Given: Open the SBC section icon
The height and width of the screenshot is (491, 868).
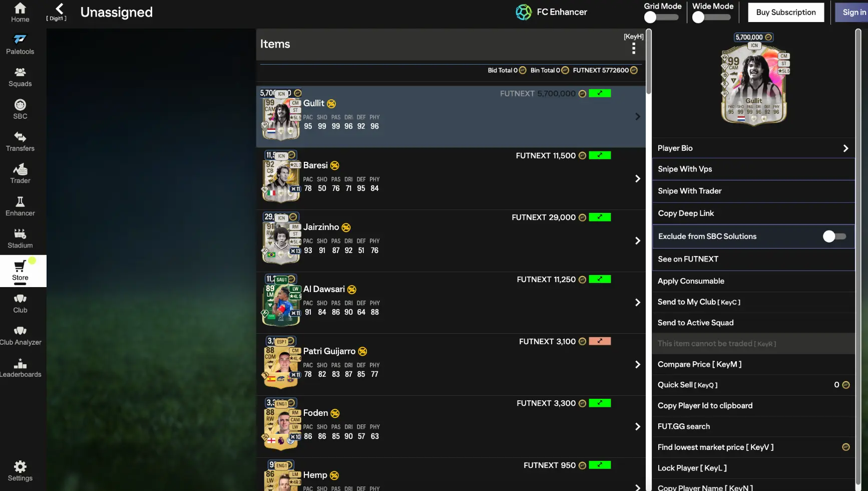Looking at the screenshot, I should click(20, 105).
